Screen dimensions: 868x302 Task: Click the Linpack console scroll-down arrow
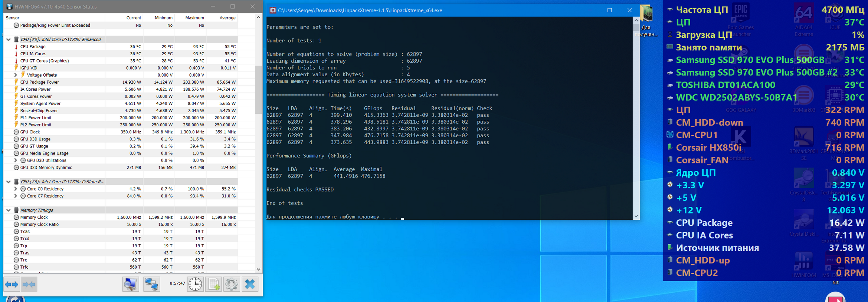(x=636, y=216)
